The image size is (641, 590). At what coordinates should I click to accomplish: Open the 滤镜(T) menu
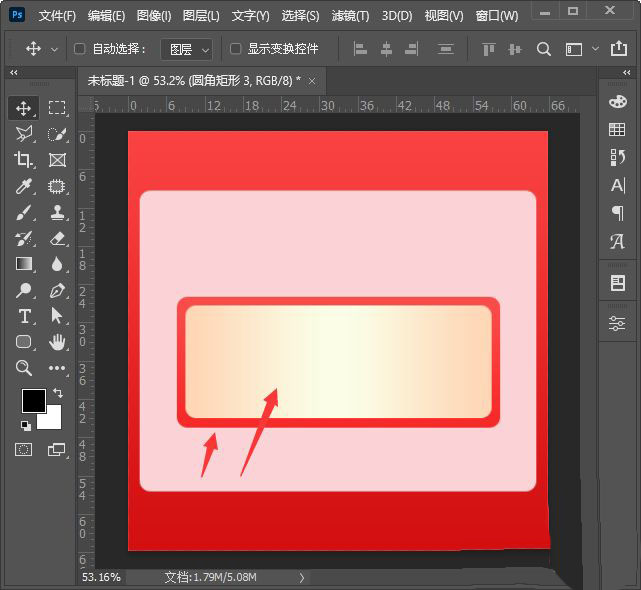click(350, 16)
